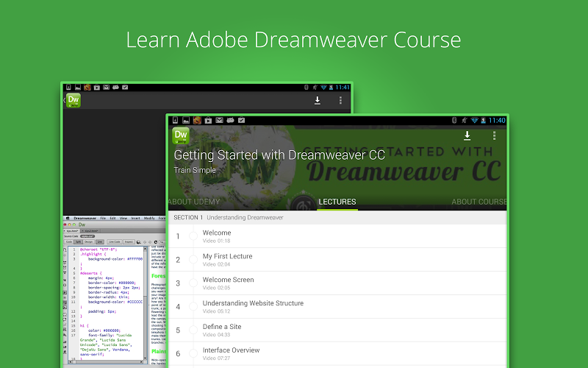The height and width of the screenshot is (368, 588).
Task: Click the red close dot in the Dreamweaver window
Action: [x=65, y=224]
